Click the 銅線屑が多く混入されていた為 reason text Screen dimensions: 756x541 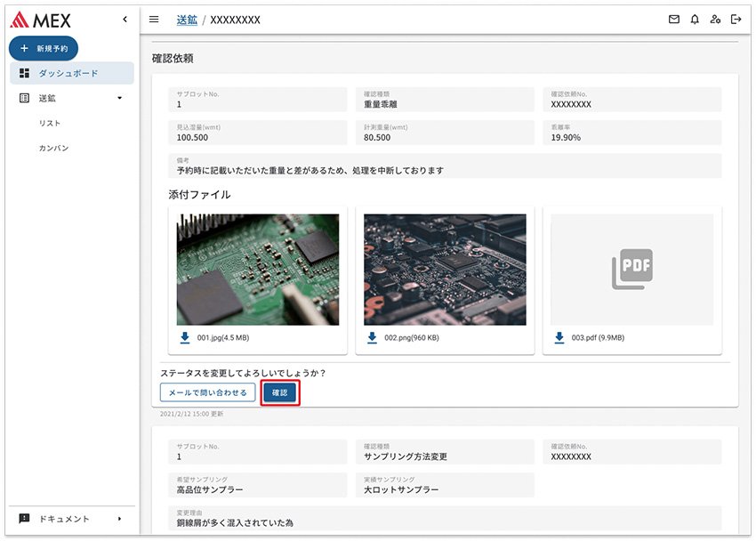click(x=235, y=522)
